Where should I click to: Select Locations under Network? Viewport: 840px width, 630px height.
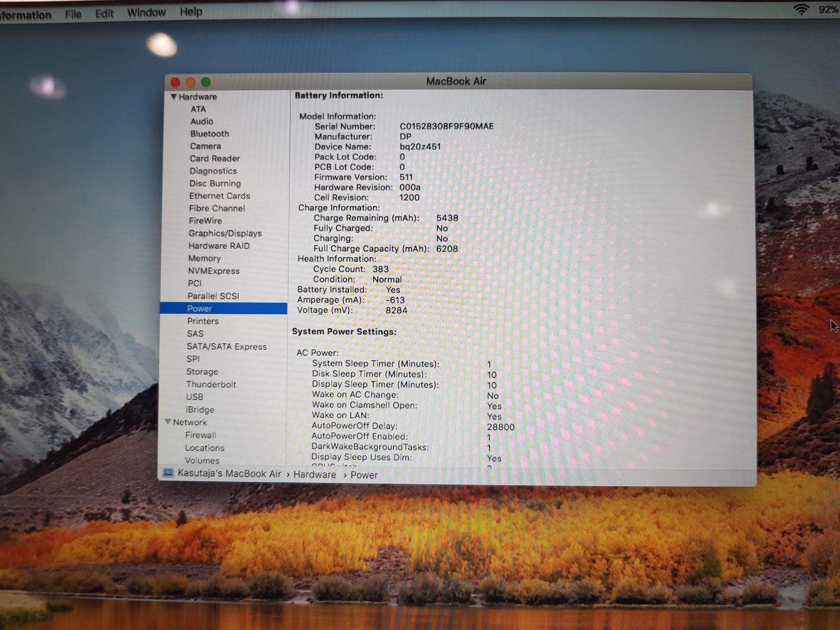(x=205, y=448)
